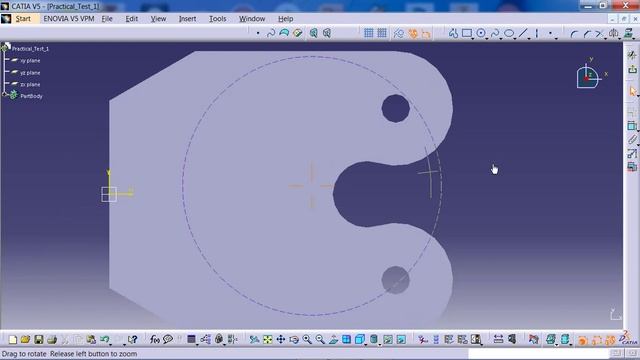Select the Mirror sketch tool
Viewport: 640px width, 360px height.
[x=613, y=33]
